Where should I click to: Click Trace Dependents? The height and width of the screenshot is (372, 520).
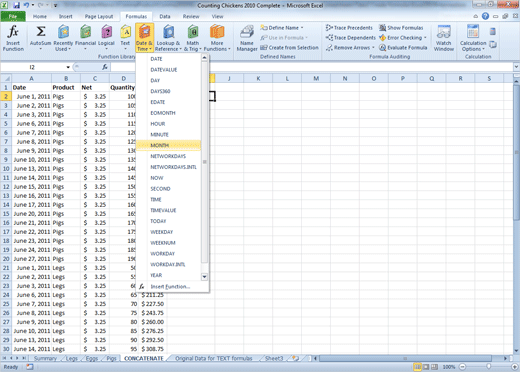[x=351, y=38]
